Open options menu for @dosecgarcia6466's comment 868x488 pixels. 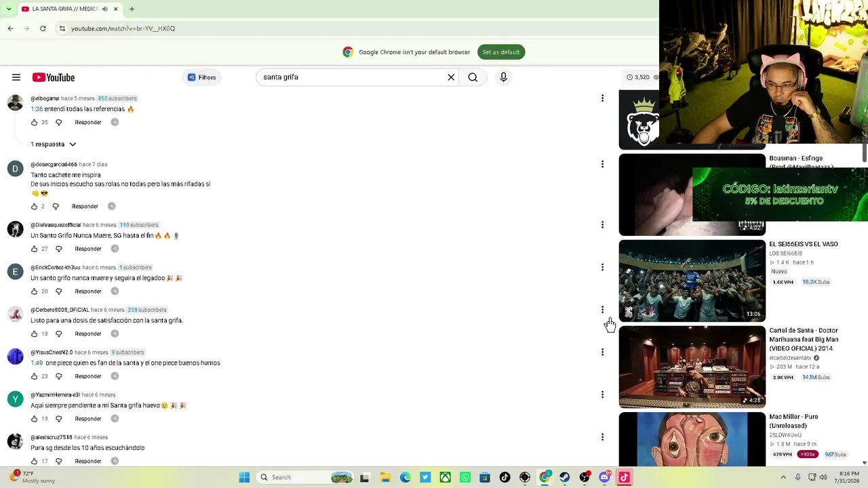coord(602,164)
